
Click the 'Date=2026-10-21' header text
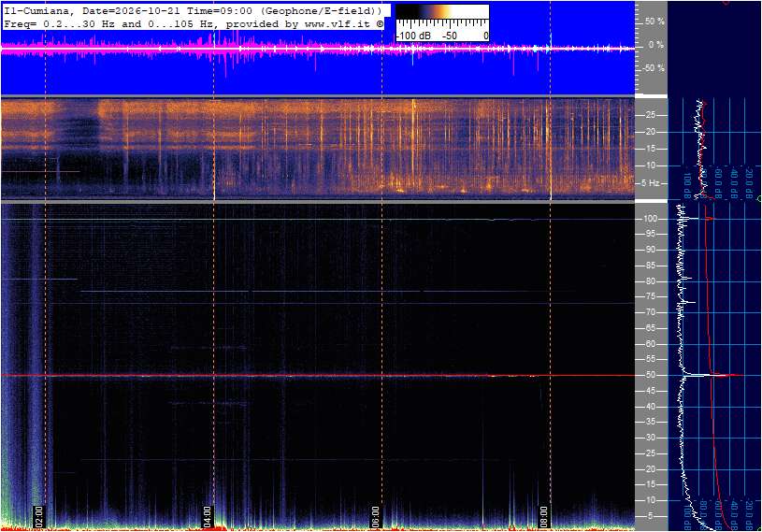point(132,10)
